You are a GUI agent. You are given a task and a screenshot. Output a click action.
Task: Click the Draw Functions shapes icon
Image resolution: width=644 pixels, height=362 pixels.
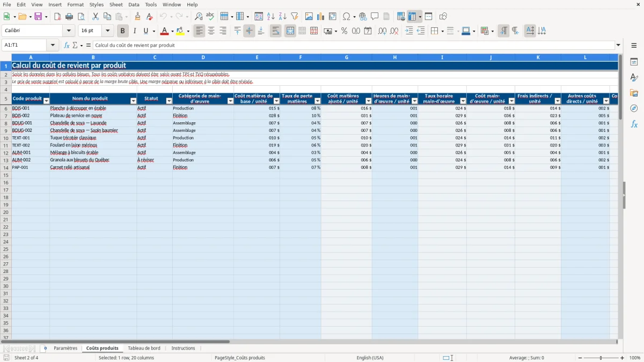(443, 17)
